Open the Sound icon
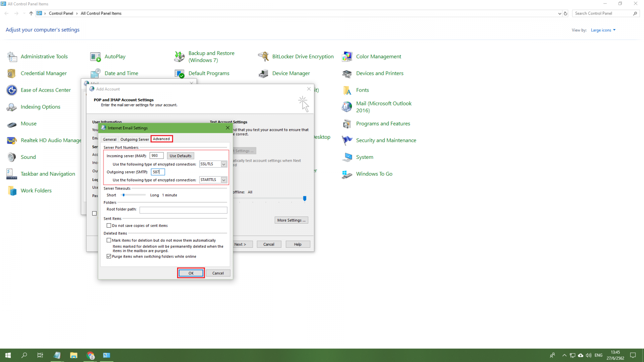The image size is (644, 362). [x=12, y=157]
